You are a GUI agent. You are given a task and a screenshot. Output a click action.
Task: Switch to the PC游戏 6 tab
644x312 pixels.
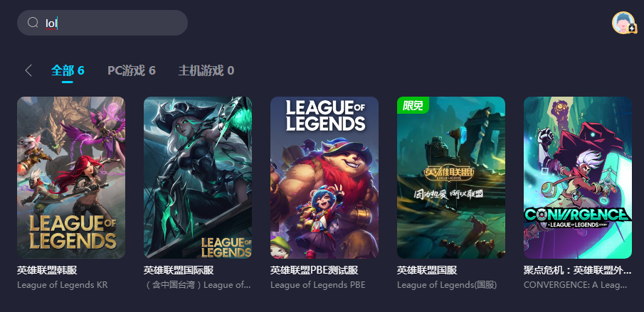(x=132, y=70)
